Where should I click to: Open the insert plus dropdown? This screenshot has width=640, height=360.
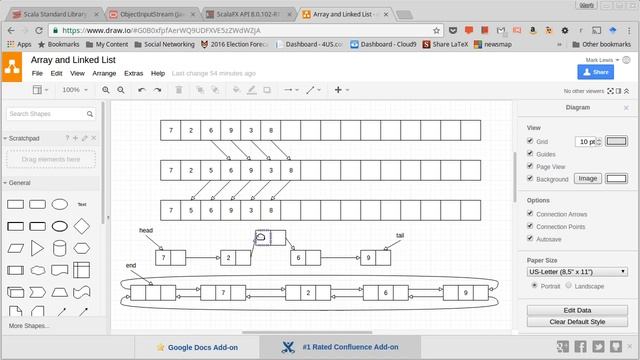342,90
